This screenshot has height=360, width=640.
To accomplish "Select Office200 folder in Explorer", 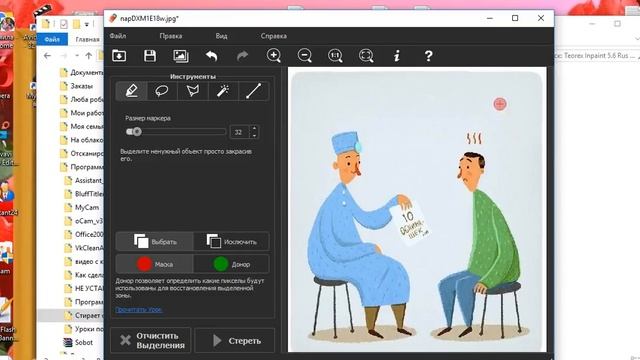I will (x=84, y=234).
